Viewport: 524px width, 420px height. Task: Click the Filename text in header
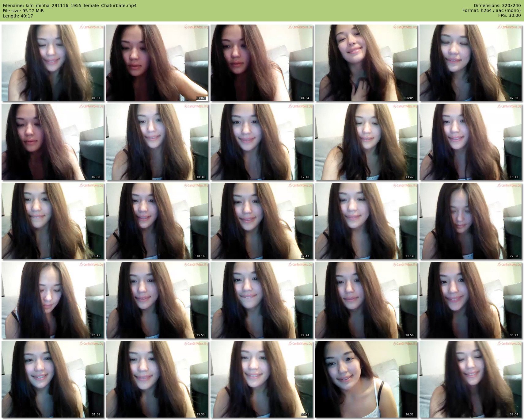[70, 6]
